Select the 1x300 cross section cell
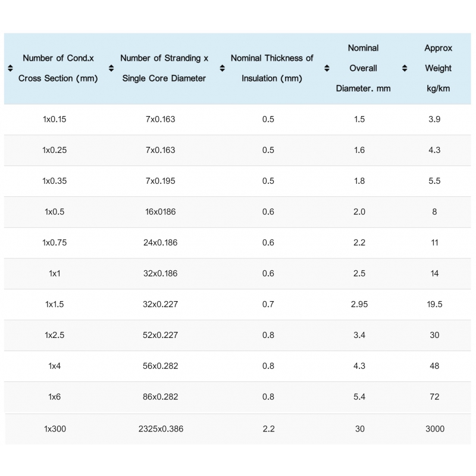476x476 pixels. (55, 429)
